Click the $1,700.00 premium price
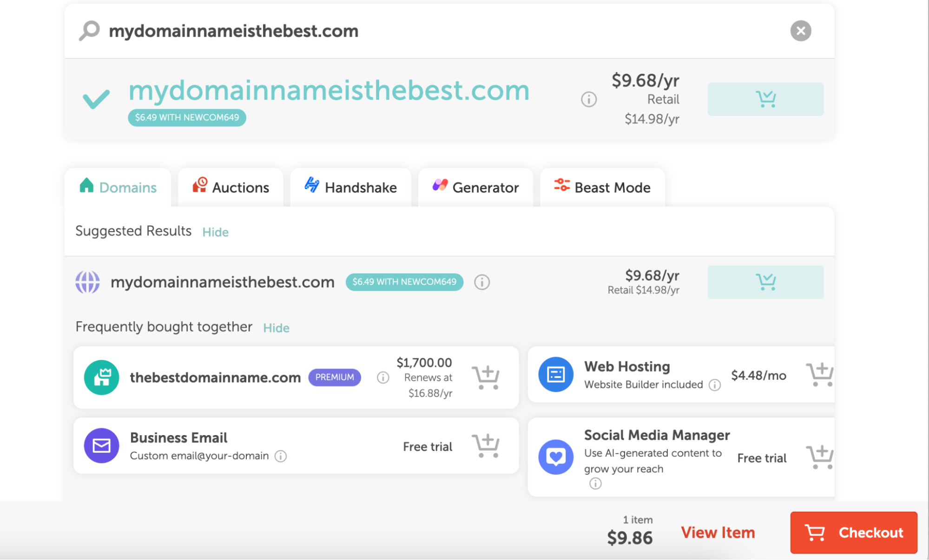The width and height of the screenshot is (929, 560). (x=424, y=363)
